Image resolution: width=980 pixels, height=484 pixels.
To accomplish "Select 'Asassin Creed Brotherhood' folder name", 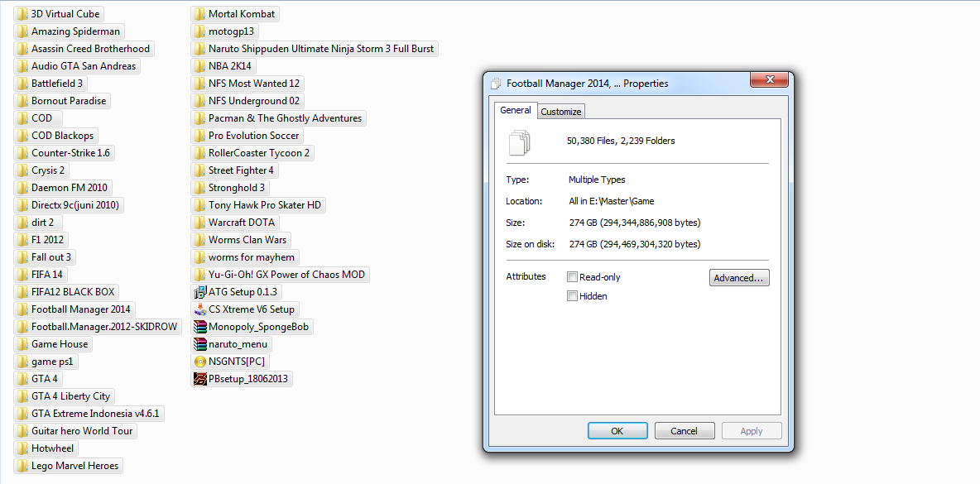I will tap(90, 49).
